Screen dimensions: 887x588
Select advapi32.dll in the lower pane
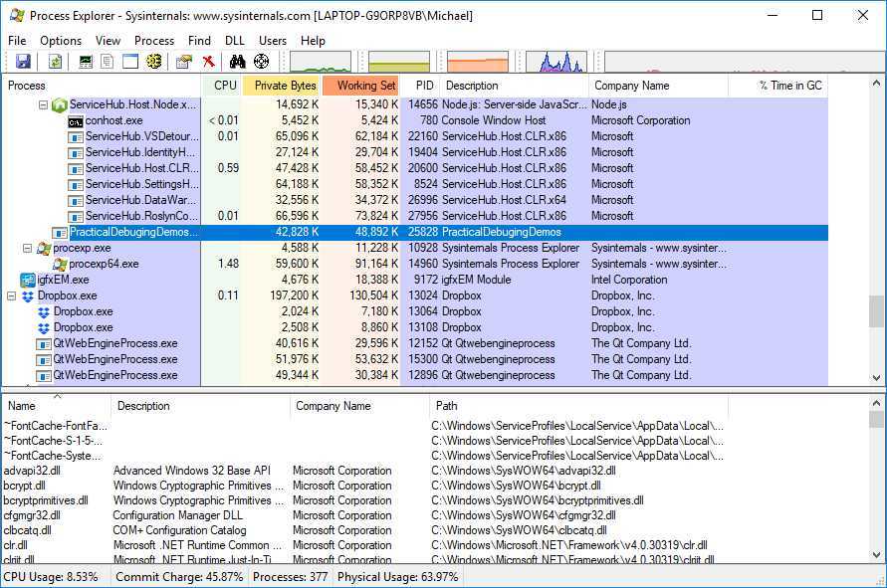(32, 471)
